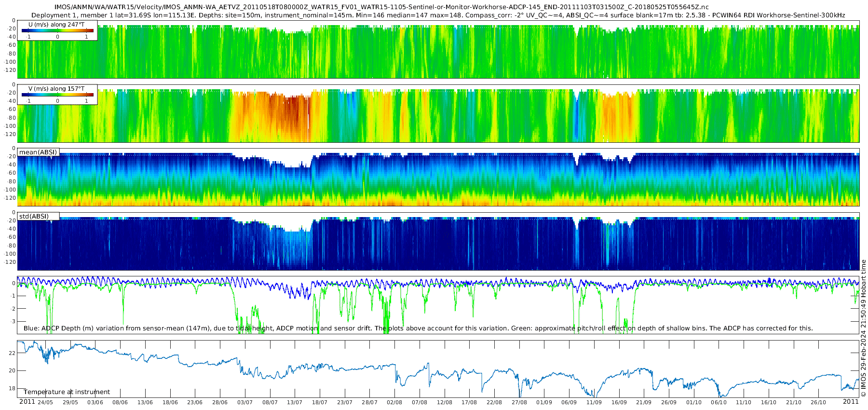This screenshot has height=410, width=868.
Task: Click the 24/05 date tick label
Action: coord(45,402)
